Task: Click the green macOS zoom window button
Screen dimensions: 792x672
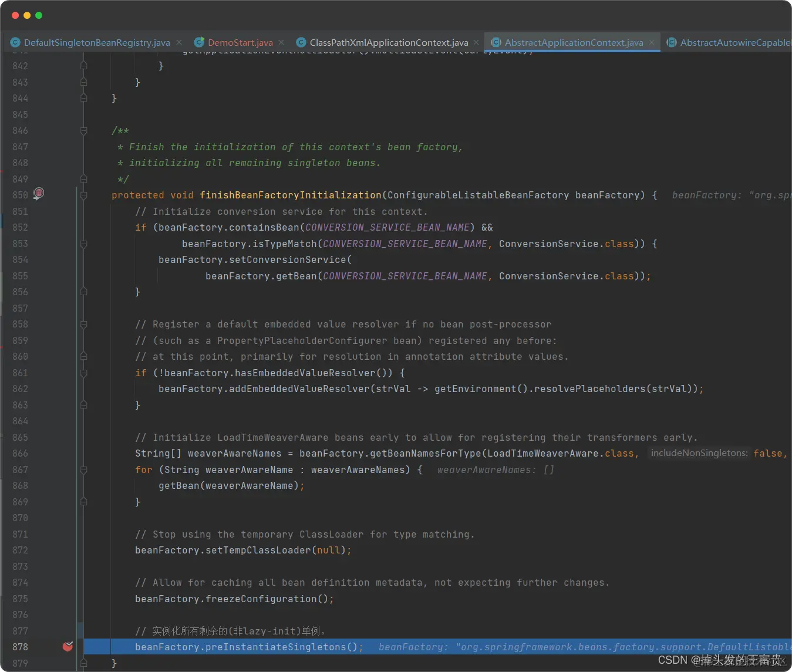Action: [x=39, y=15]
